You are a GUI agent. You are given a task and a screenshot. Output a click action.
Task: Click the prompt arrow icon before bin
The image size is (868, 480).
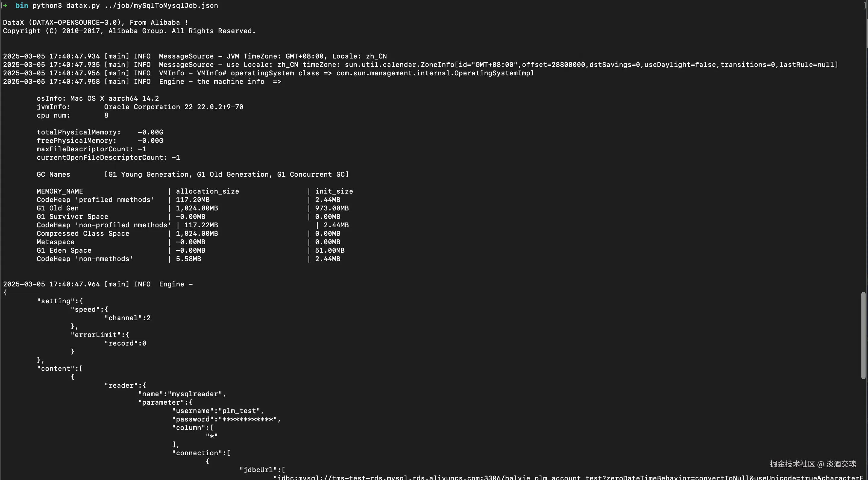(x=5, y=6)
